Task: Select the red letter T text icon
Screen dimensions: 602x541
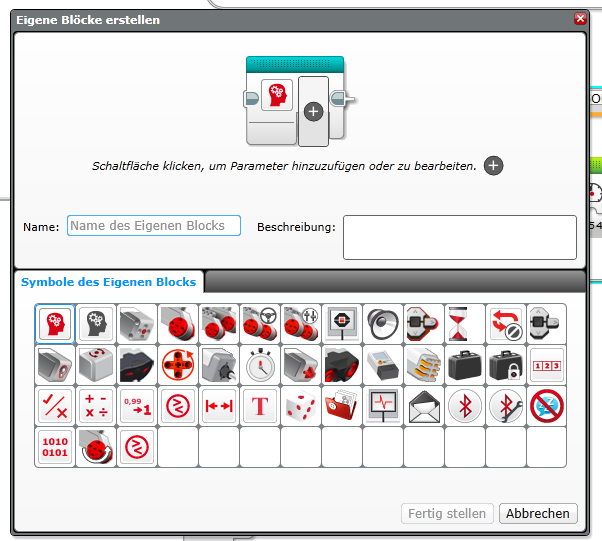Action: point(259,406)
